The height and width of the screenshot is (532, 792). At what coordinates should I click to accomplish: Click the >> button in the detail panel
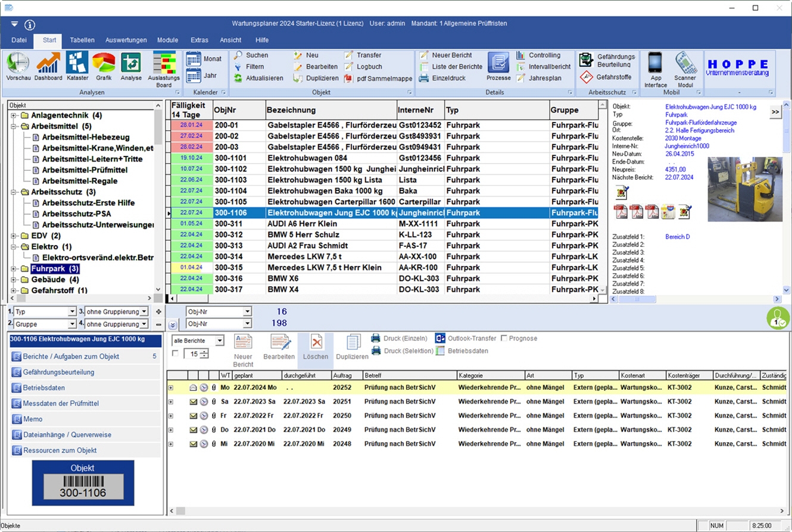click(x=775, y=111)
